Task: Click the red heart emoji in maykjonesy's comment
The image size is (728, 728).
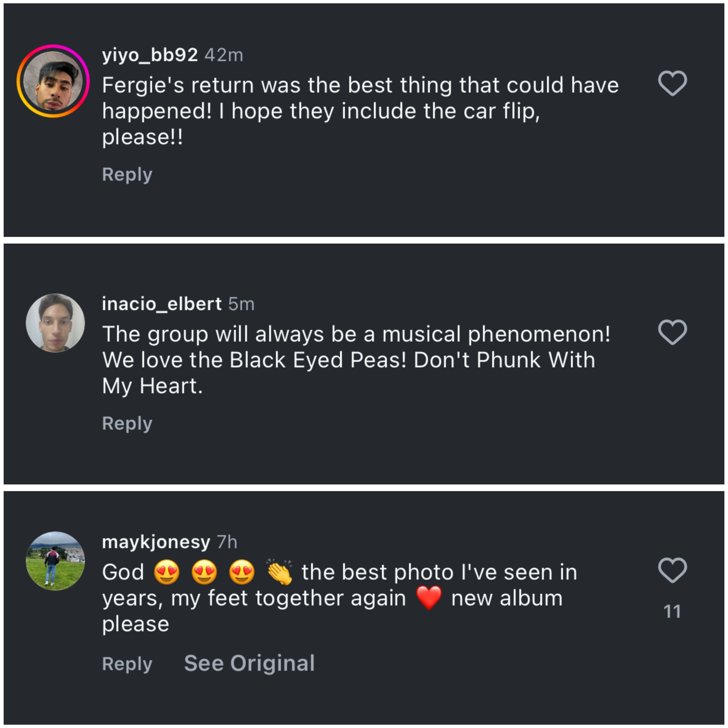Action: 429,598
